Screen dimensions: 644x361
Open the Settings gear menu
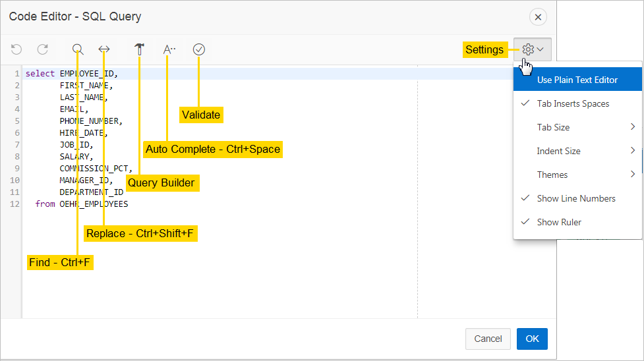533,49
